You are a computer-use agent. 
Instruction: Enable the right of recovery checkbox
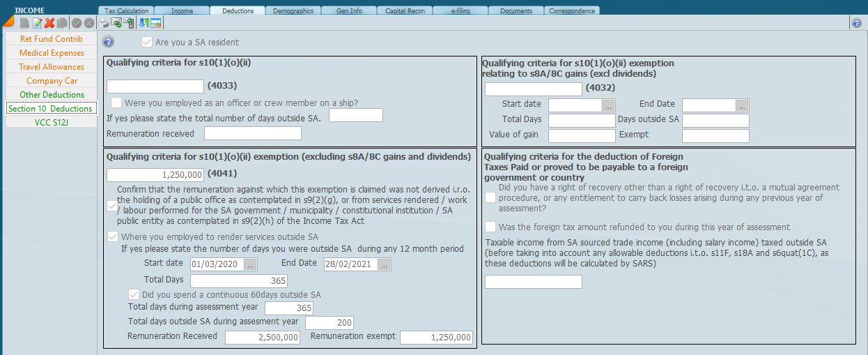[x=490, y=198]
